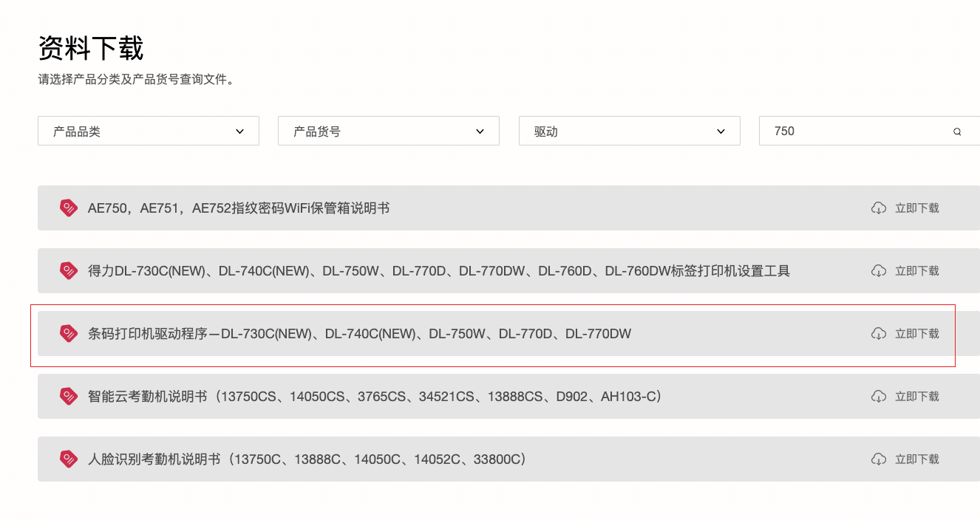Click 立即下载 for 标签打印机设置工具
The width and height of the screenshot is (980, 520).
[x=916, y=271]
